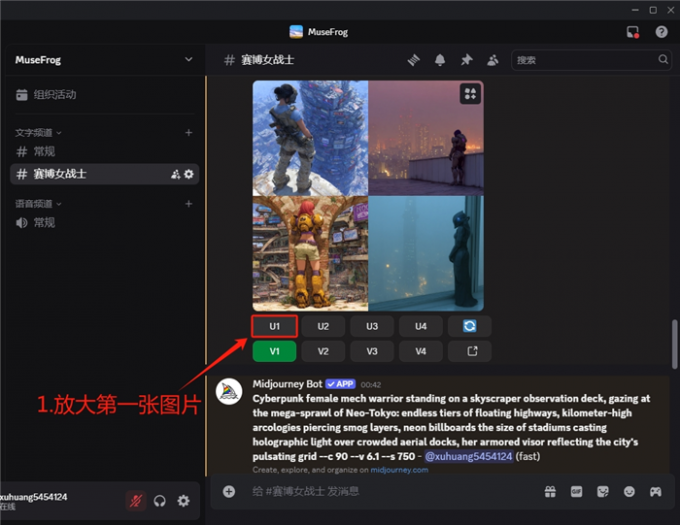Click the U2 upscale button

[323, 326]
